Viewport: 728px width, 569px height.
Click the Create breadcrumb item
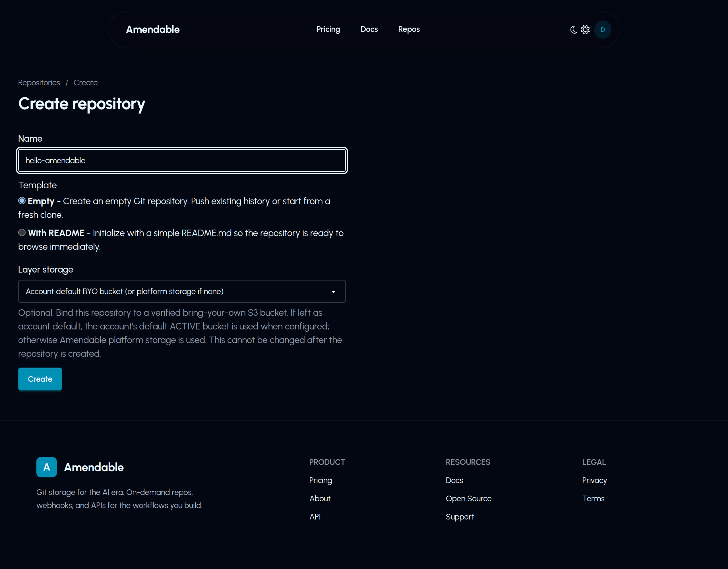86,83
